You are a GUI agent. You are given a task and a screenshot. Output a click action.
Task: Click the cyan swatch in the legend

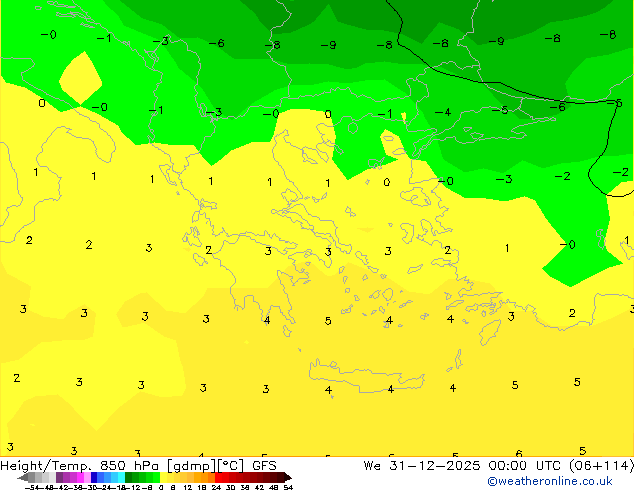pos(121,477)
